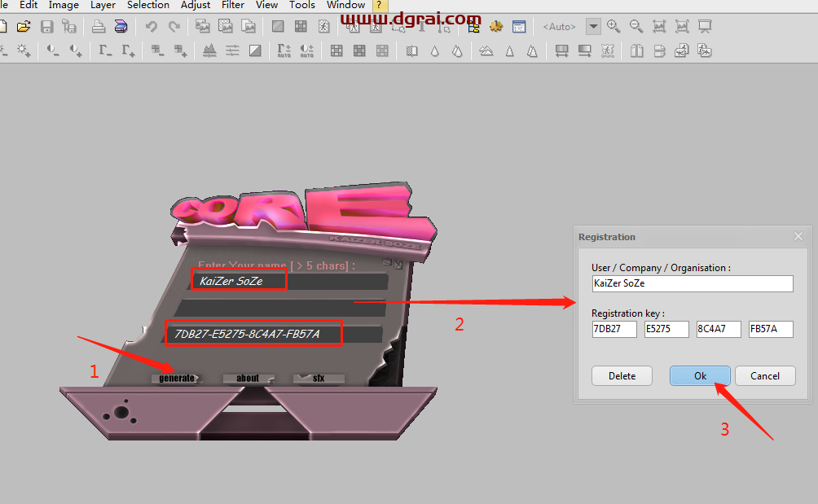Click Delete in Registration dialog
This screenshot has width=818, height=504.
622,376
